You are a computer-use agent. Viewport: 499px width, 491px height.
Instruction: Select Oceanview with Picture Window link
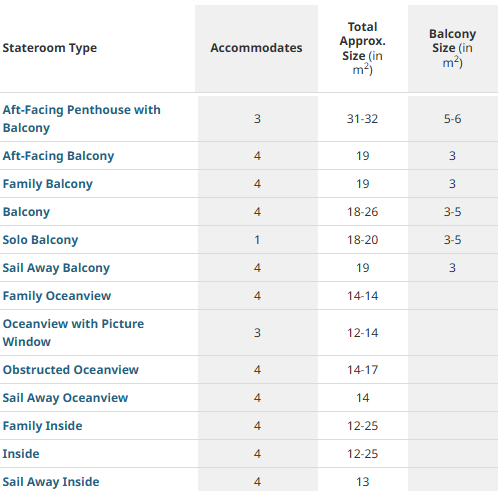(73, 333)
